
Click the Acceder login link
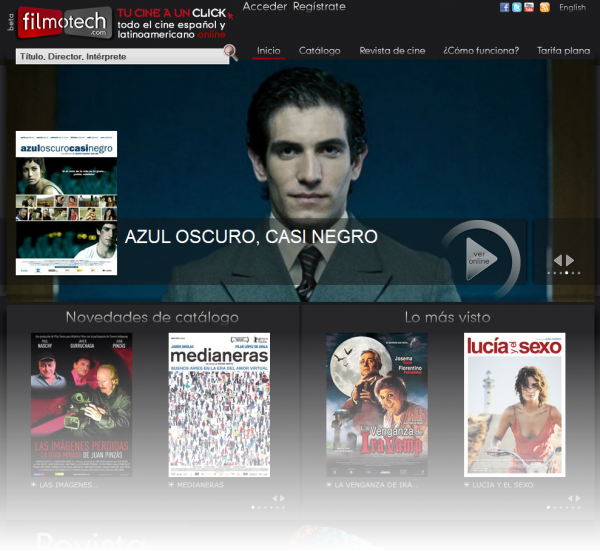(x=264, y=7)
